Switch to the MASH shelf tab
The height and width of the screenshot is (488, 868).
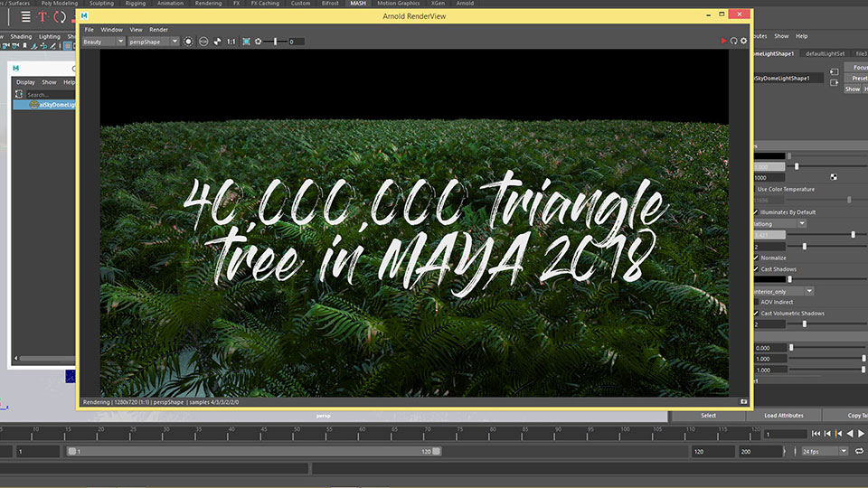(358, 4)
